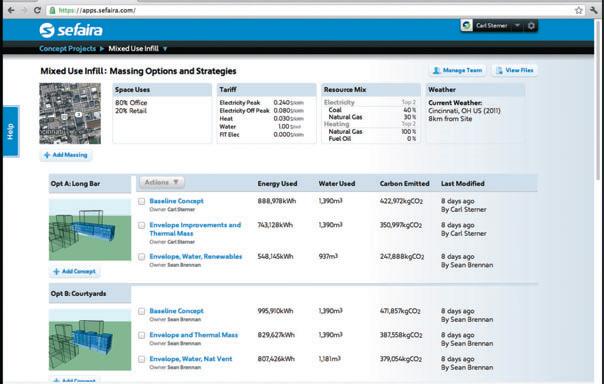Check Envelope, Water, Nat Vent checkbox

[x=142, y=359]
